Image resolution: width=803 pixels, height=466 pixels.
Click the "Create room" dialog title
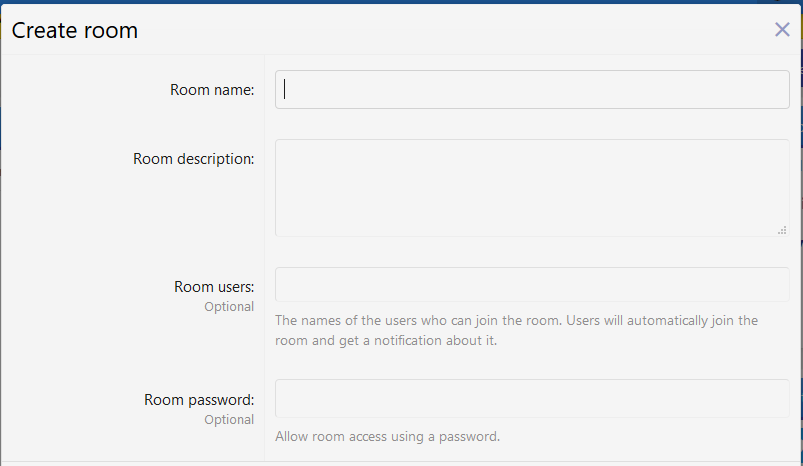click(x=75, y=31)
